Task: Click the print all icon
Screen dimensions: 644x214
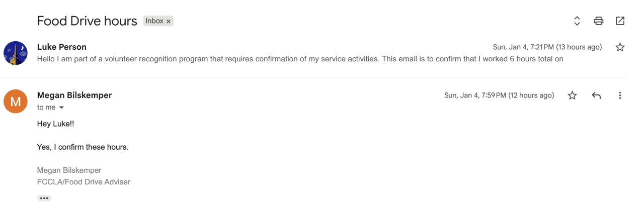Action: (x=598, y=21)
